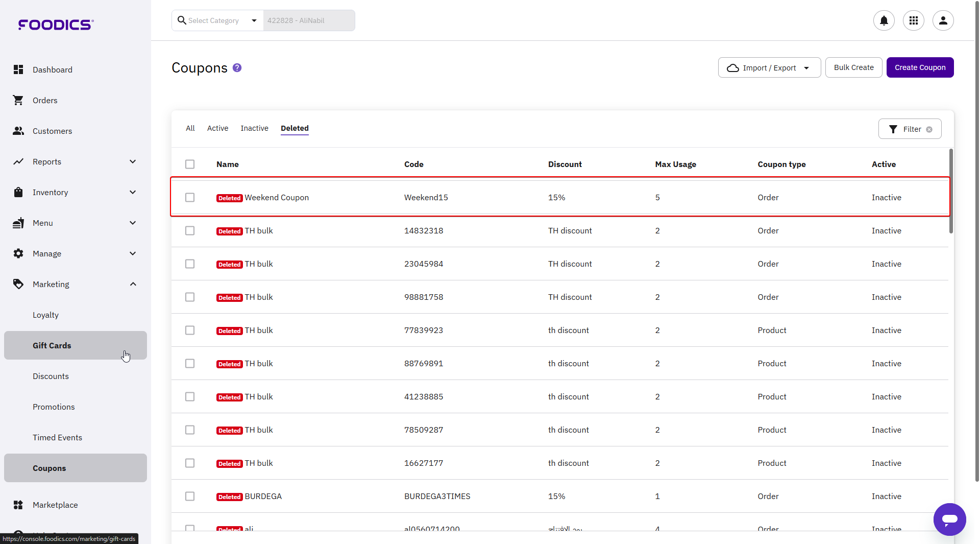The height and width of the screenshot is (544, 980).
Task: Open the user profile icon
Action: [x=943, y=20]
